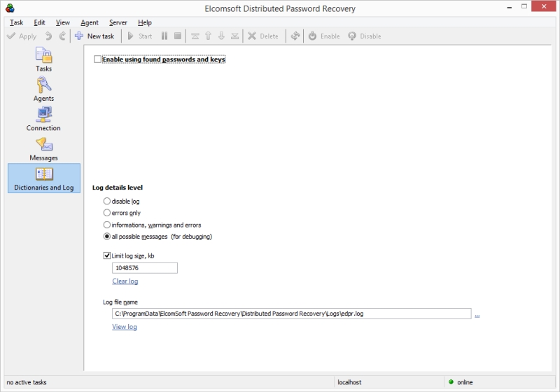
Task: Click the 'Log file name' label
Action: (x=120, y=302)
